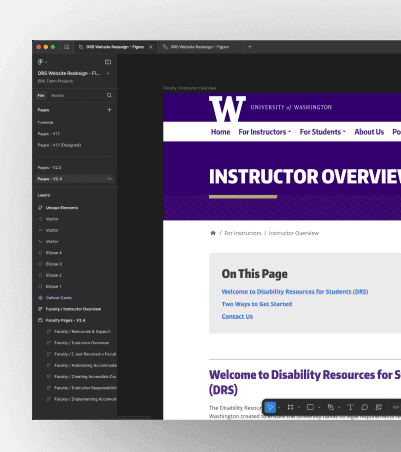This screenshot has width=401, height=452.
Task: Select the Pages - V2.4 page
Action: [x=75, y=179]
